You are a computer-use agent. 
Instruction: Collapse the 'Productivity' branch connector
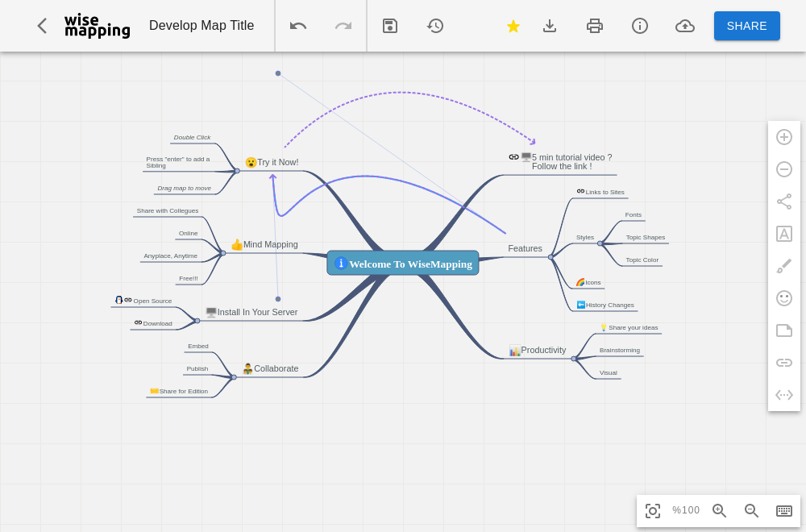pos(574,359)
